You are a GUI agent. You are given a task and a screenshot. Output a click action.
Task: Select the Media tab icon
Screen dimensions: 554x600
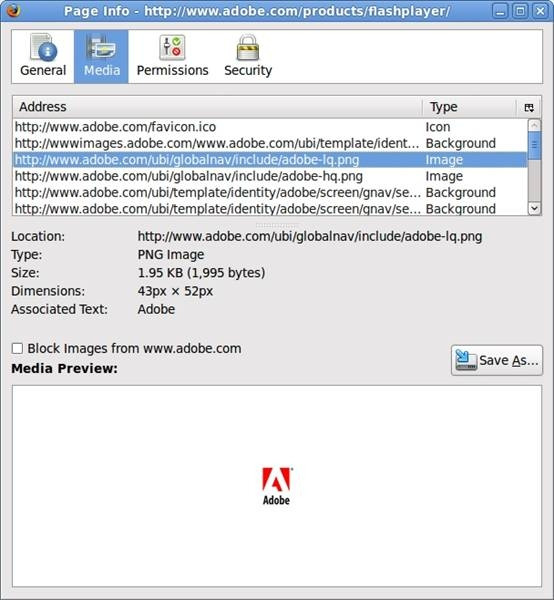(101, 47)
